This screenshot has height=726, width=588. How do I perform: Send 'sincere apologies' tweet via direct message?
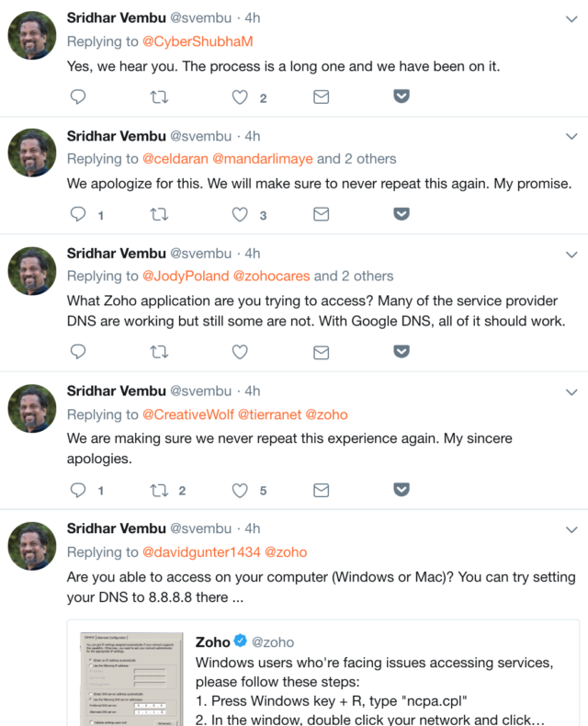[321, 490]
